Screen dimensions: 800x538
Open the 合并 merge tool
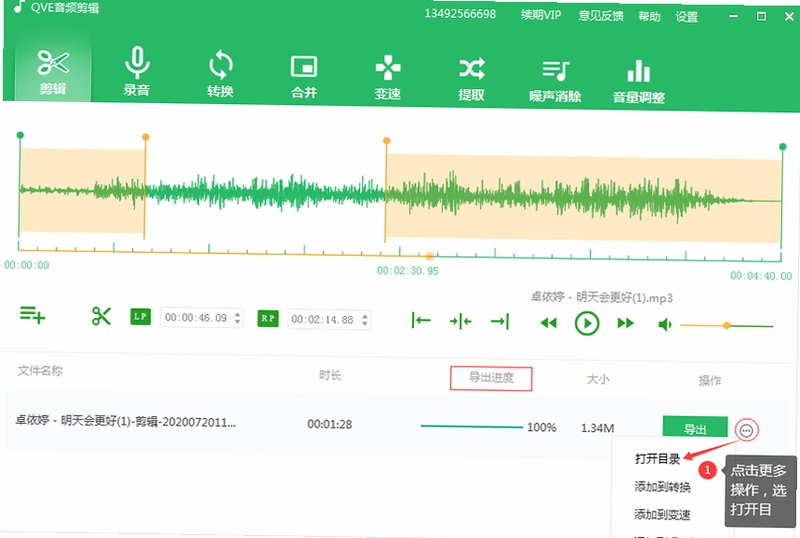point(304,76)
